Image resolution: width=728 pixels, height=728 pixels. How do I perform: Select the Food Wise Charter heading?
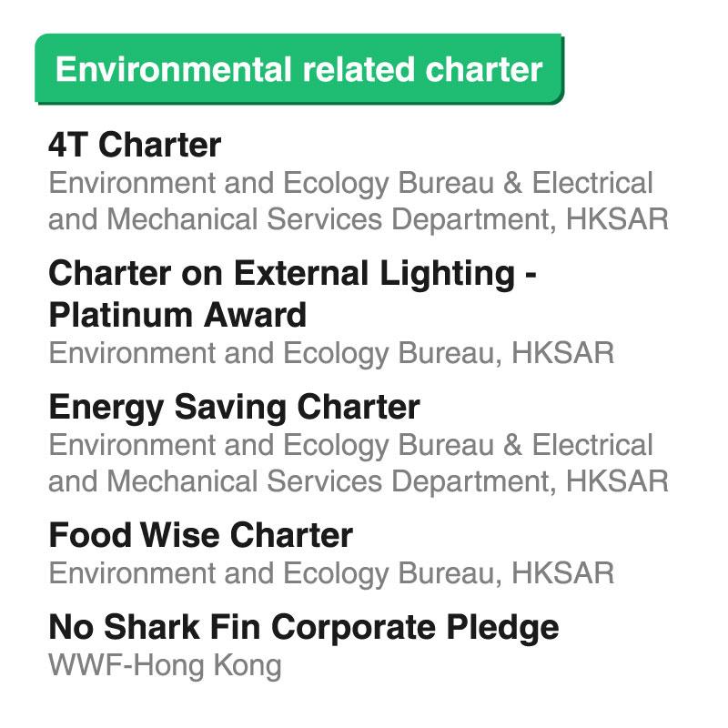click(x=200, y=535)
